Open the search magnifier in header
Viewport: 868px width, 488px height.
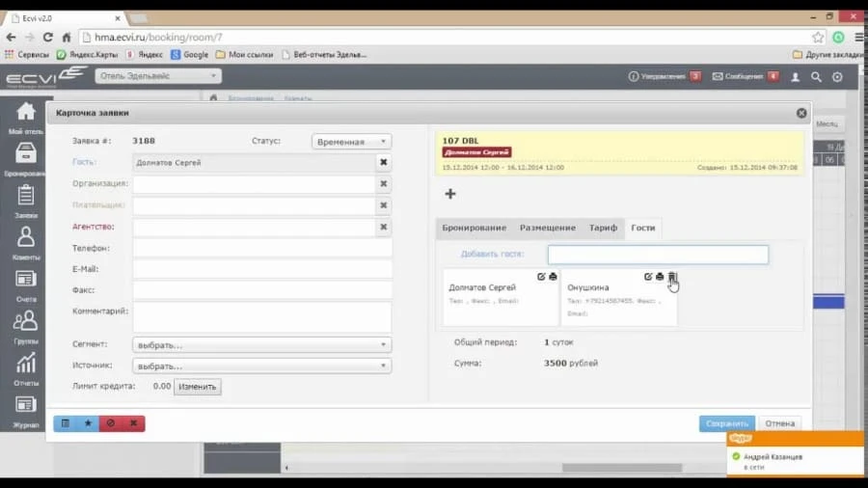coord(816,76)
